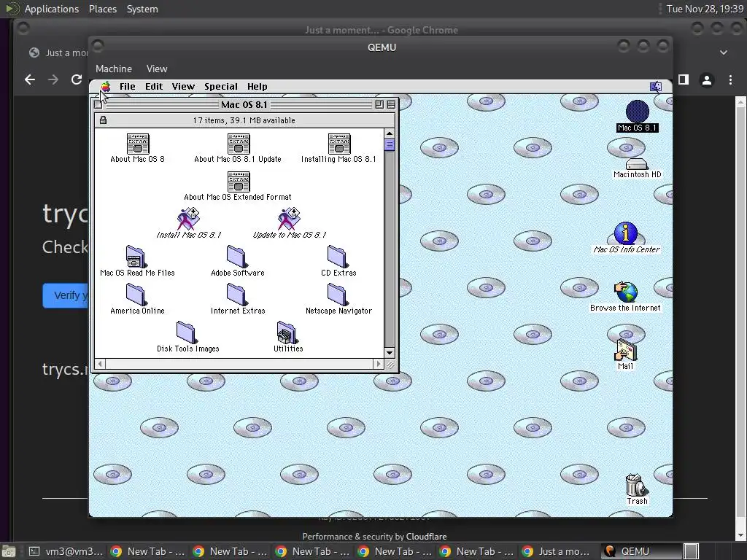The height and width of the screenshot is (560, 747).
Task: Click the date and time clock in top panel
Action: [x=705, y=9]
